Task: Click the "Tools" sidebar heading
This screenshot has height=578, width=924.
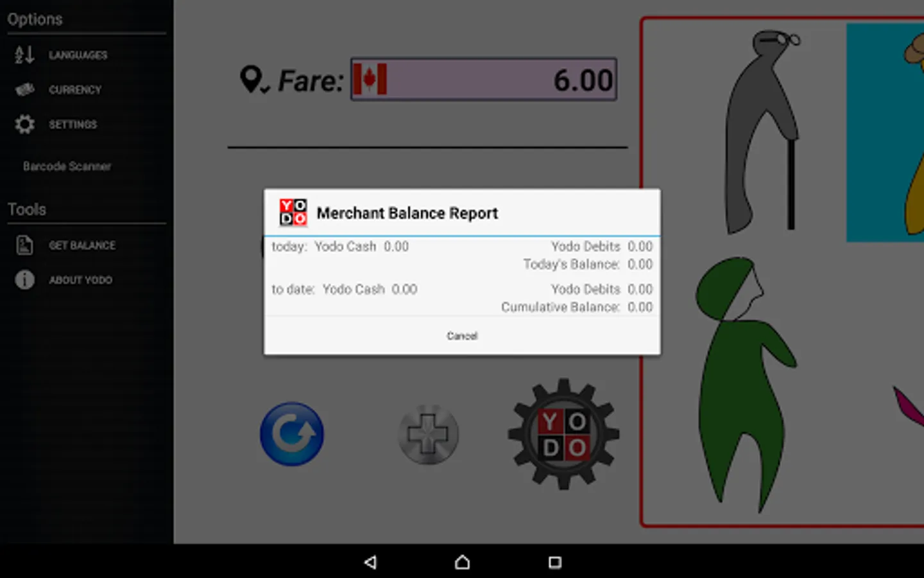Action: pos(27,209)
